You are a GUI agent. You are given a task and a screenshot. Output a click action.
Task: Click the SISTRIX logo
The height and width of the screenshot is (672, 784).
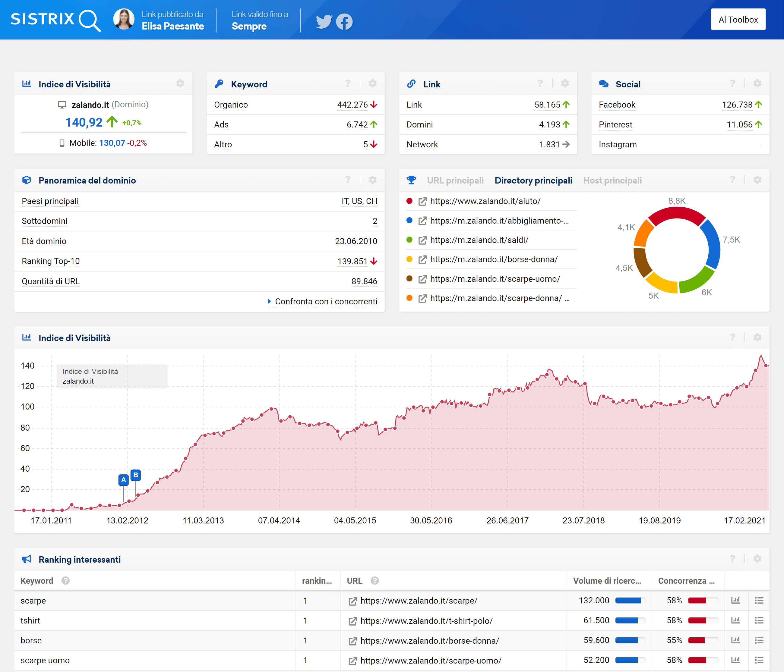point(55,20)
